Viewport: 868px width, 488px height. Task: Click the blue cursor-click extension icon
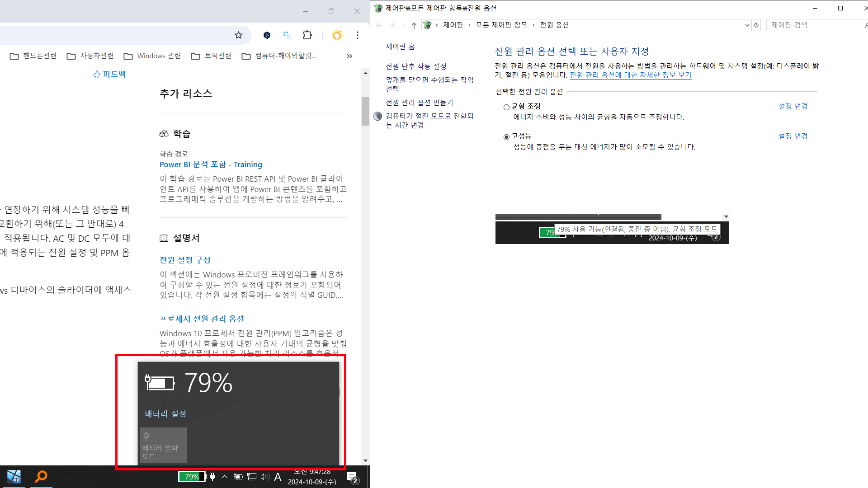pos(287,35)
